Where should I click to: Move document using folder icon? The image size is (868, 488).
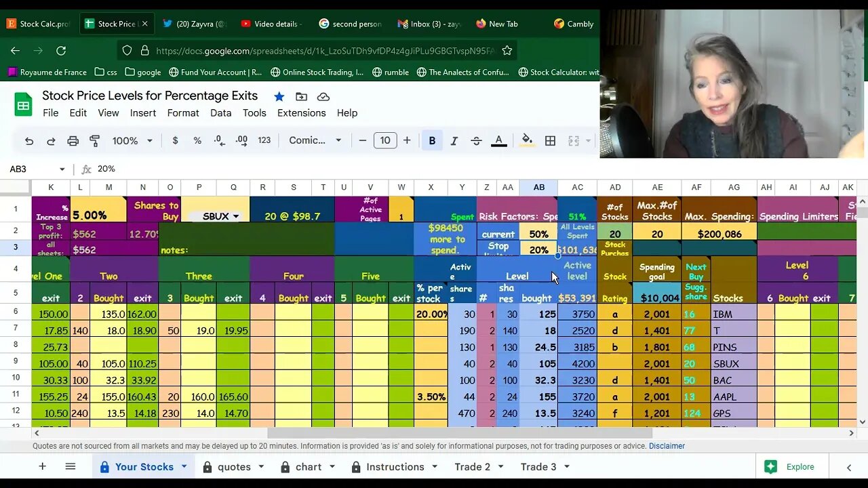pos(301,96)
